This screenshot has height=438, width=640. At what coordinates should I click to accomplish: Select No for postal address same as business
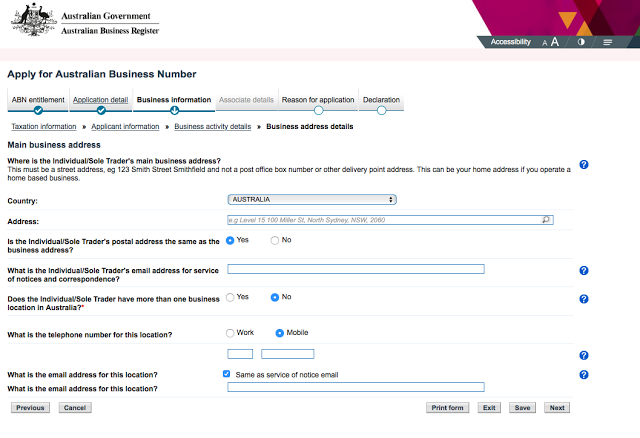coord(275,240)
